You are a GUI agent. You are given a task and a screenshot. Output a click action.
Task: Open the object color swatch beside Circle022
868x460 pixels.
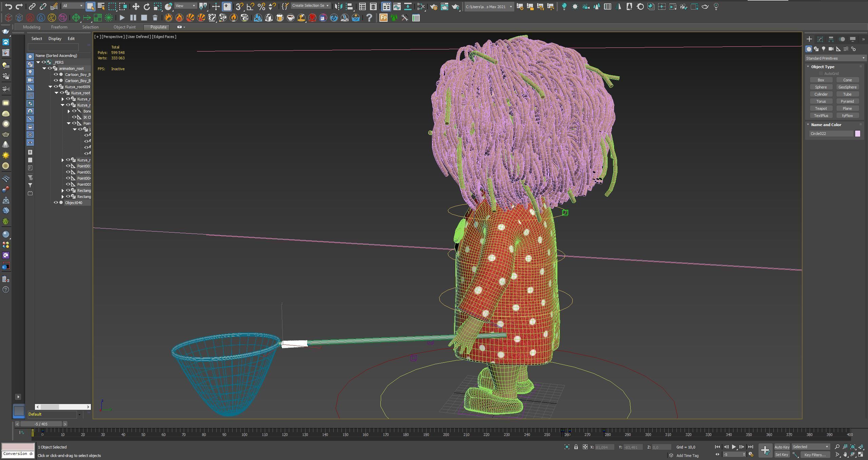[857, 134]
